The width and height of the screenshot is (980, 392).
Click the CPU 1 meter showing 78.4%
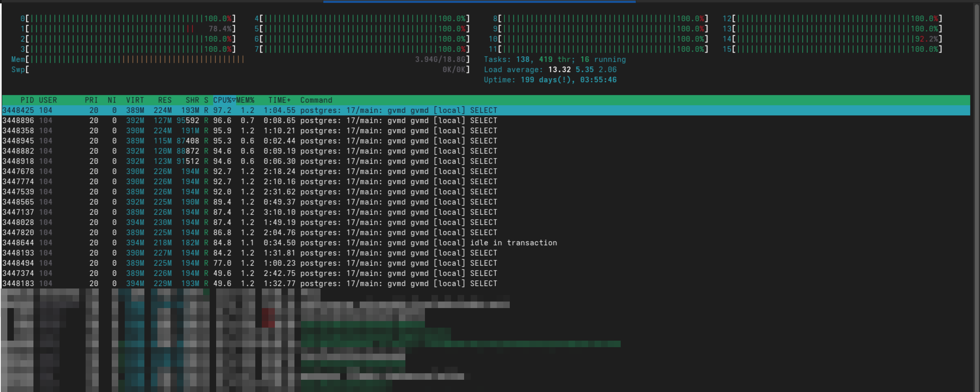pyautogui.click(x=128, y=29)
